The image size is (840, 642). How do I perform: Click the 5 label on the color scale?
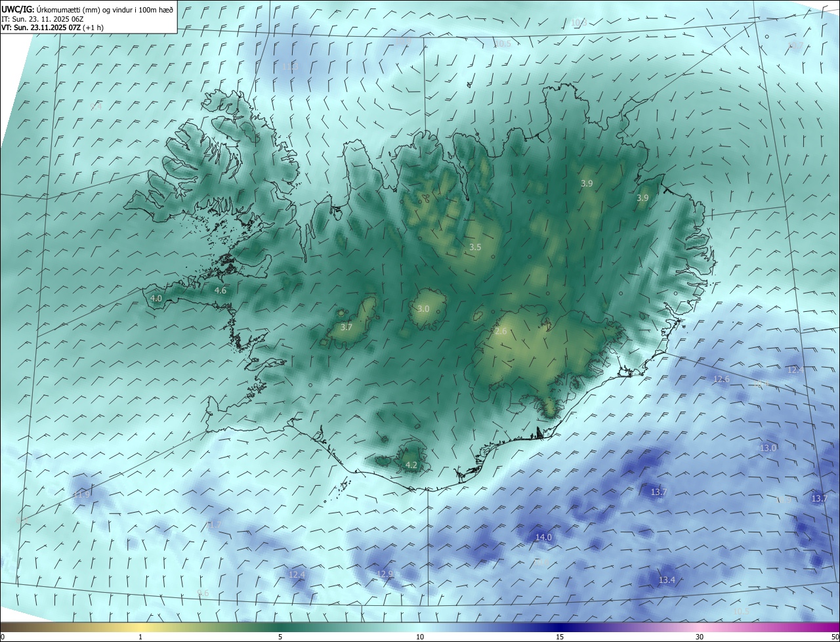coord(280,637)
